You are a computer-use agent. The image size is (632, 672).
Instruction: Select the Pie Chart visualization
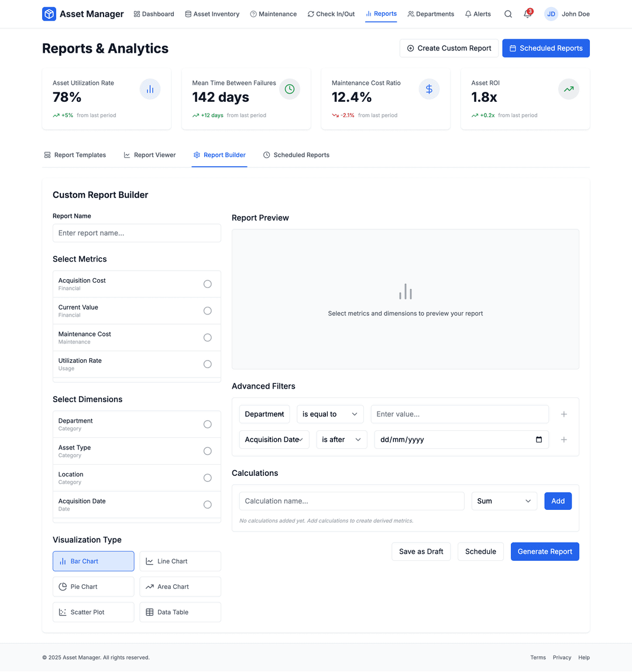tap(93, 587)
